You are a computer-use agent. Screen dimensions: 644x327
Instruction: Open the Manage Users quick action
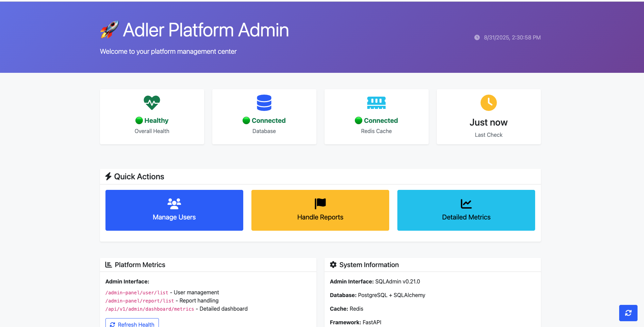[x=174, y=210]
